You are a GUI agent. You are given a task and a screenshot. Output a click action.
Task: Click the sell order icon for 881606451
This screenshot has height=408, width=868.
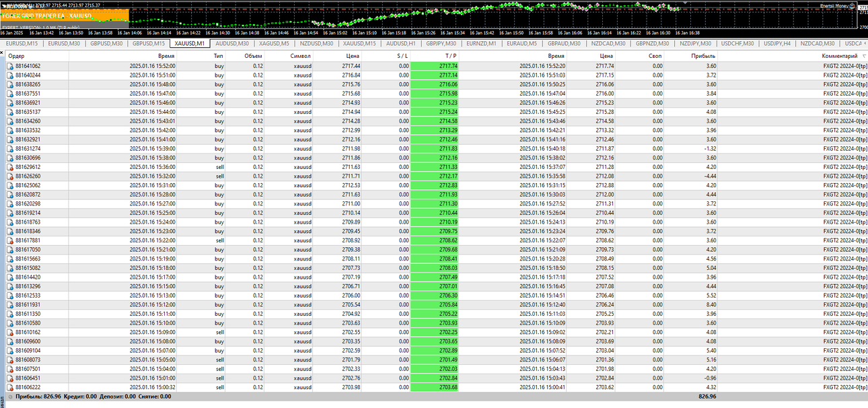pos(10,378)
